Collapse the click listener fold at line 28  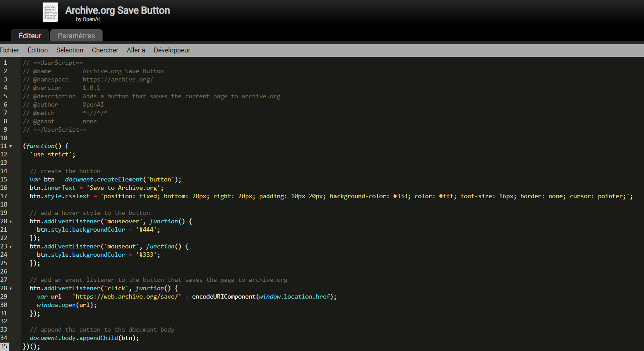(x=11, y=288)
